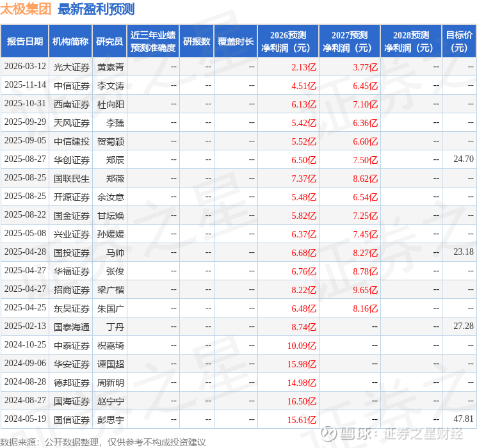Click the 8.78亿 profit value

click(365, 271)
